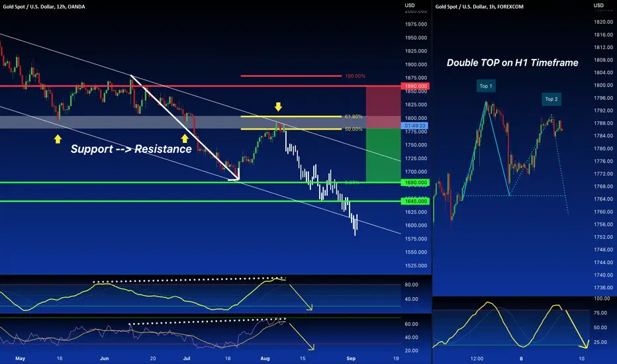This screenshot has height=364, width=617.
Task: Click 1950.000 on the 12h price axis
Action: click(416, 38)
